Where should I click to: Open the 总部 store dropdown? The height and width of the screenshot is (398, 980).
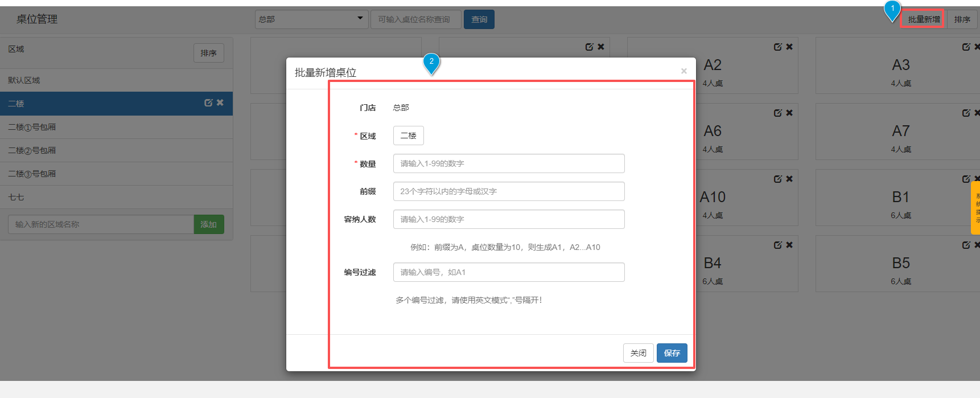[x=311, y=19]
